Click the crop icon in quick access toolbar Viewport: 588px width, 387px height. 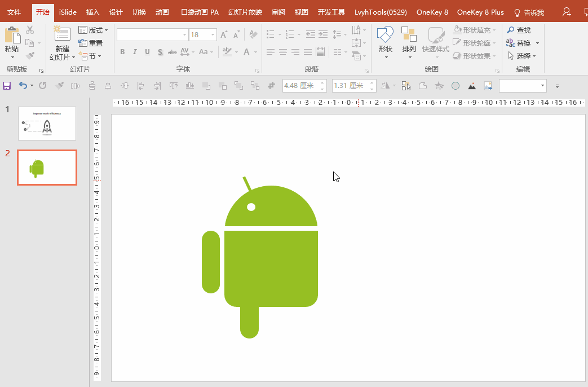click(272, 86)
